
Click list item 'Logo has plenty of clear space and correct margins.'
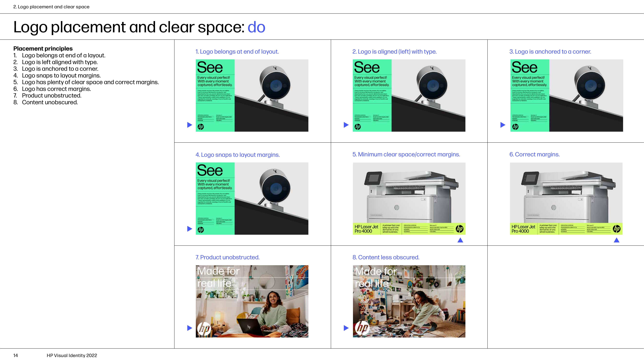tap(91, 82)
